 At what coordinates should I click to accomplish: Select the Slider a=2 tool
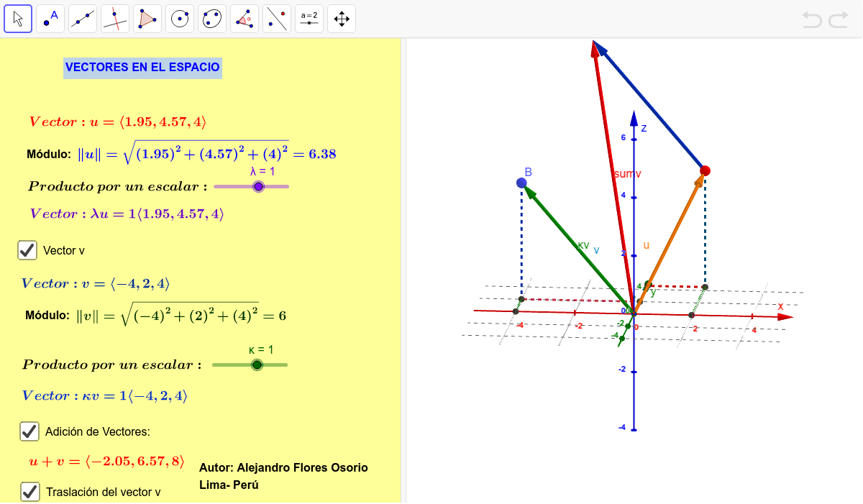tap(309, 19)
